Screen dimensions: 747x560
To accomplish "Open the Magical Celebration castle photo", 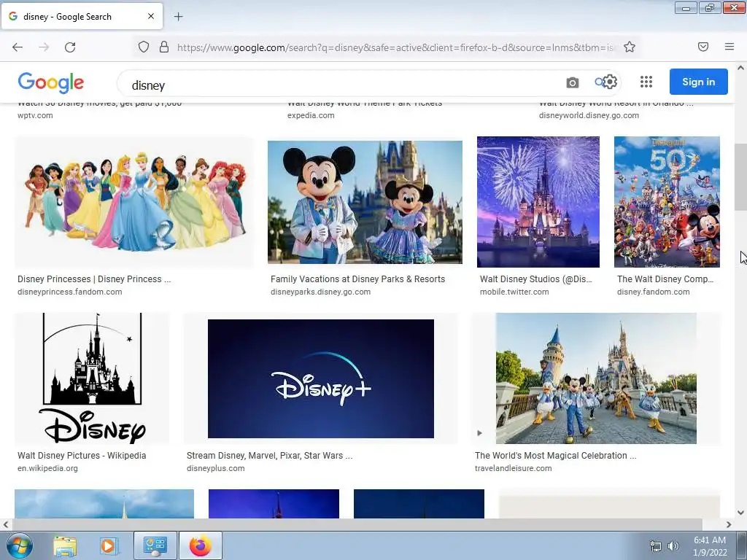I will click(x=596, y=378).
